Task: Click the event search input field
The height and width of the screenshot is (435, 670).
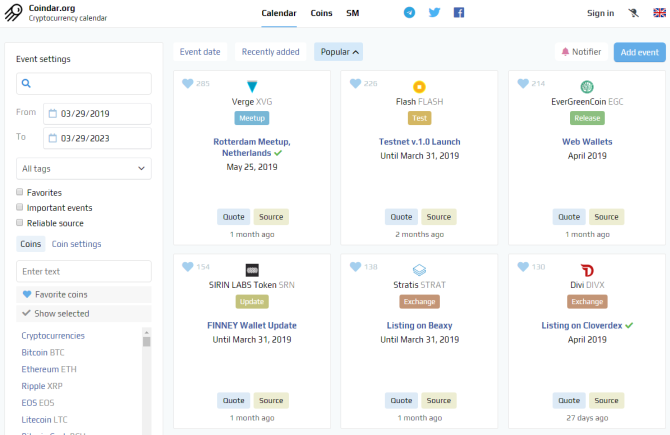Action: click(84, 83)
